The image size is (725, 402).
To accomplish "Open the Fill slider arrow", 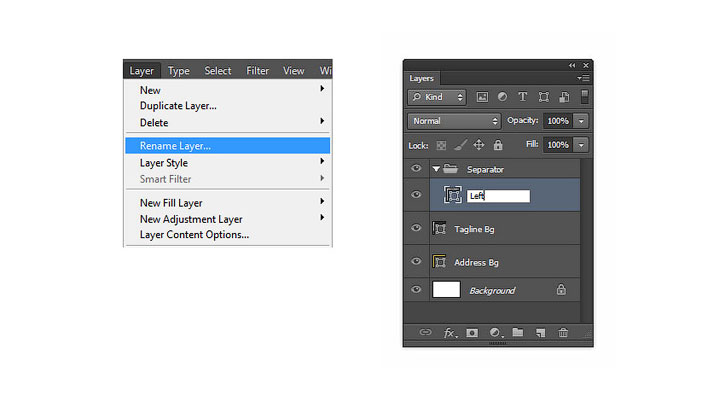I will tap(581, 145).
